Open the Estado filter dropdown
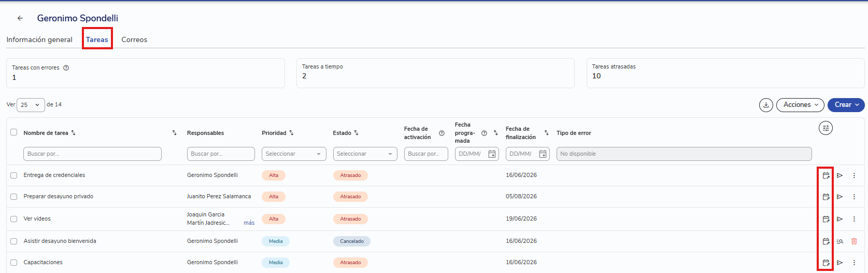This screenshot has width=868, height=273. click(x=365, y=154)
